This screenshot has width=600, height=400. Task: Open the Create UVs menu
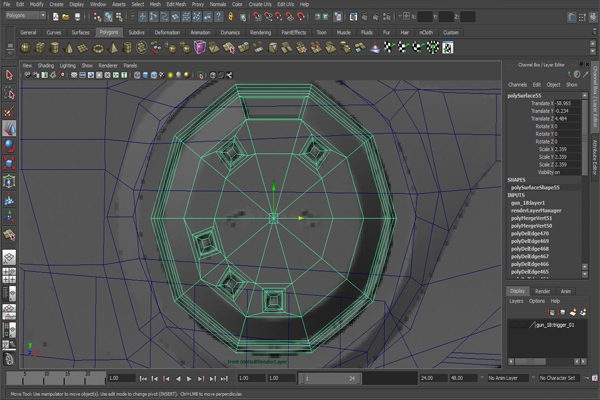pyautogui.click(x=260, y=4)
